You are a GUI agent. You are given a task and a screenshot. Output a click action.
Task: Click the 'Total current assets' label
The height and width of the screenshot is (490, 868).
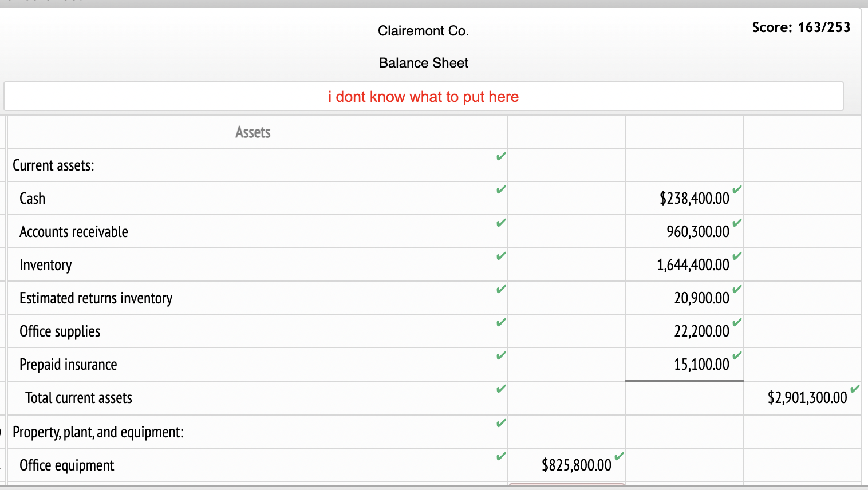click(78, 398)
